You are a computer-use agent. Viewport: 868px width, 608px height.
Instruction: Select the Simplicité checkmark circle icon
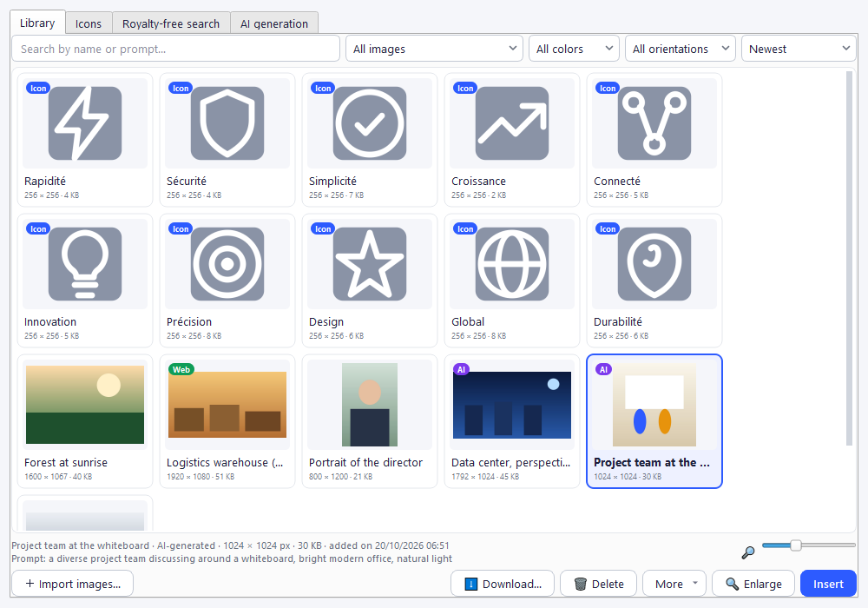point(369,123)
